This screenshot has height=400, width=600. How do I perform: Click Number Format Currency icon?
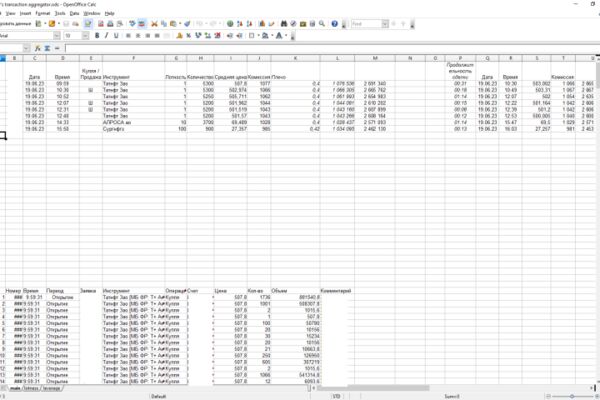coord(179,36)
